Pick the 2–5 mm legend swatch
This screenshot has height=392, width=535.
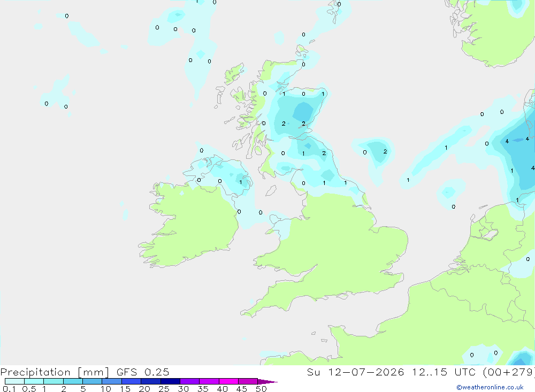(x=73, y=381)
